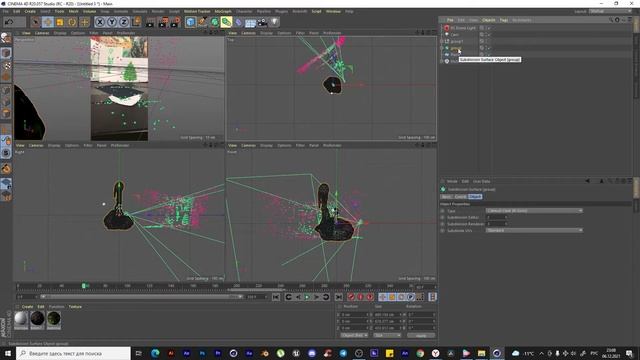This screenshot has width=640, height=360.
Task: Open the highlighted green generator icon
Action: [x=226, y=22]
